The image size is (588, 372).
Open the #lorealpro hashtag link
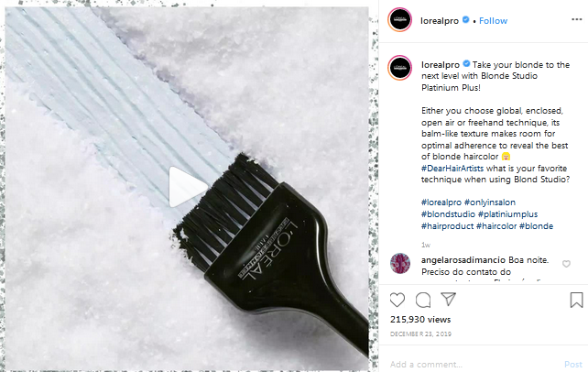pos(441,202)
